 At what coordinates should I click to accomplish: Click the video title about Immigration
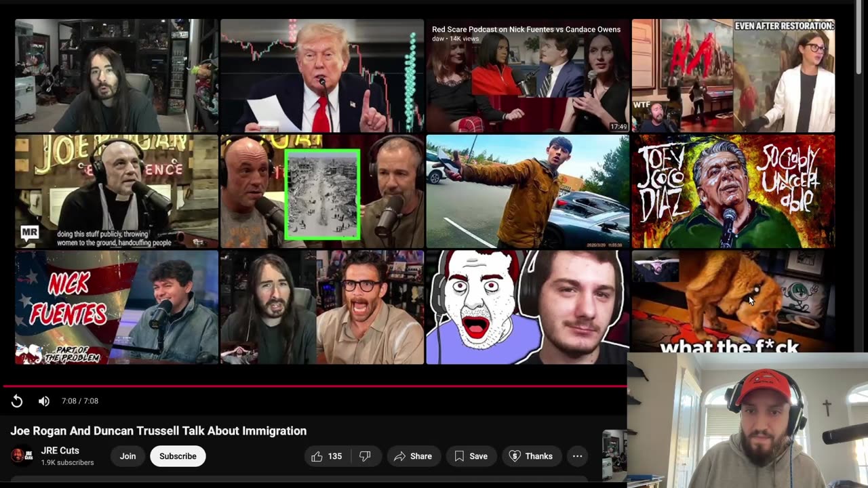point(158,431)
